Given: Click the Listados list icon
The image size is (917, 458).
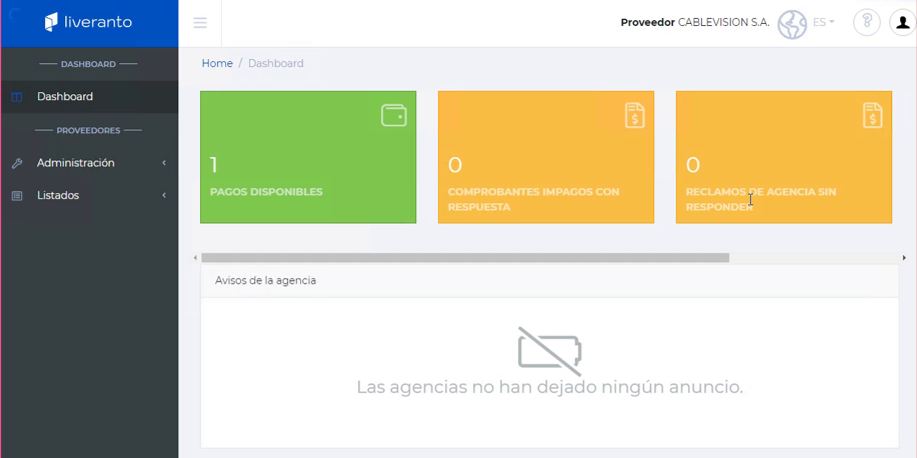Looking at the screenshot, I should coord(16,196).
